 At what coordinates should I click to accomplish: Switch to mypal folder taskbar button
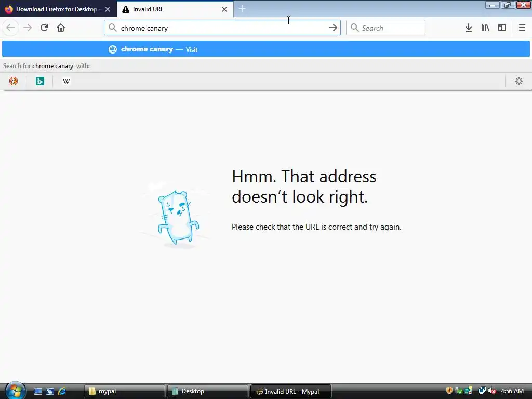coord(124,391)
